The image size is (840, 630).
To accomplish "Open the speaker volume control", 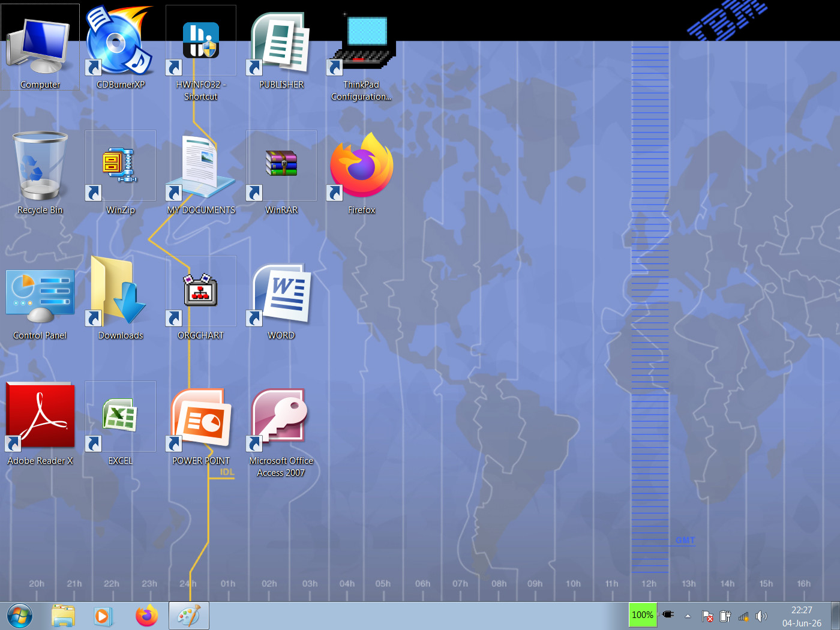I will coord(761,616).
